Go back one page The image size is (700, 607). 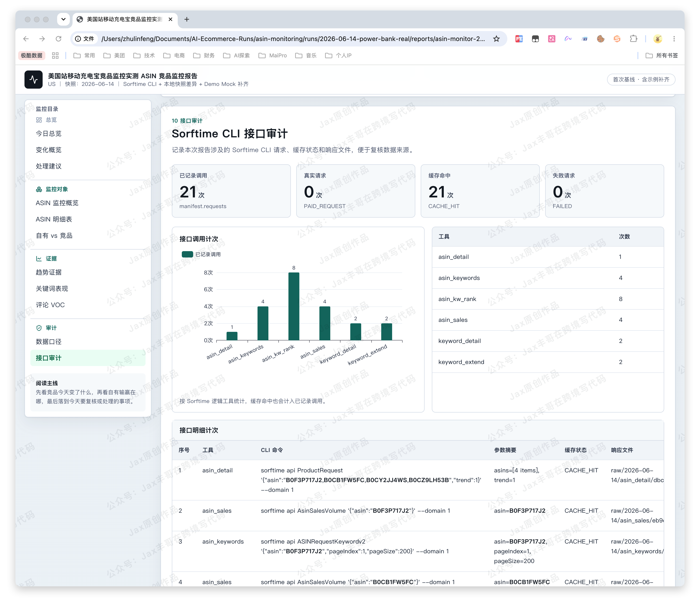pyautogui.click(x=26, y=39)
